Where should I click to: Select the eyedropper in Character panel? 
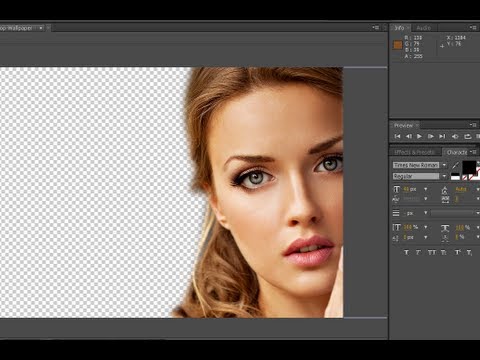[455, 165]
